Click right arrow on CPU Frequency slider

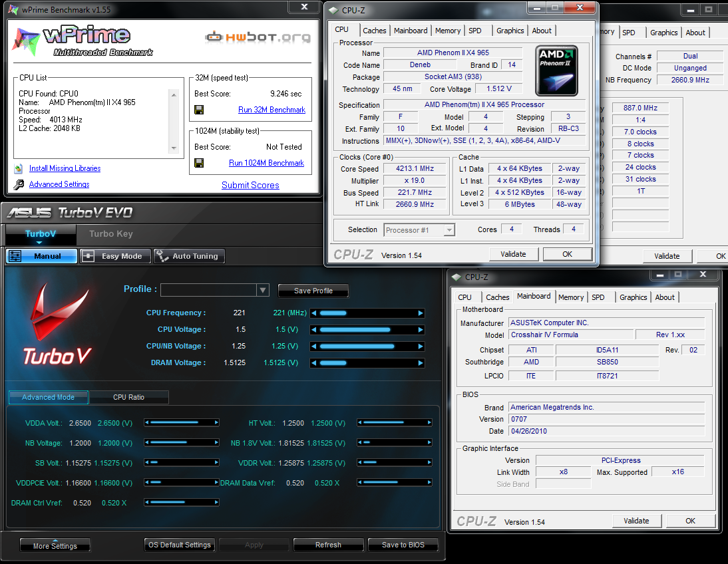coord(420,313)
